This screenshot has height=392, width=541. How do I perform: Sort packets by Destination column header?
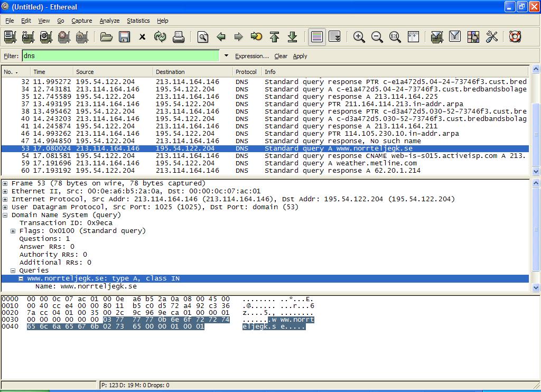click(x=192, y=72)
